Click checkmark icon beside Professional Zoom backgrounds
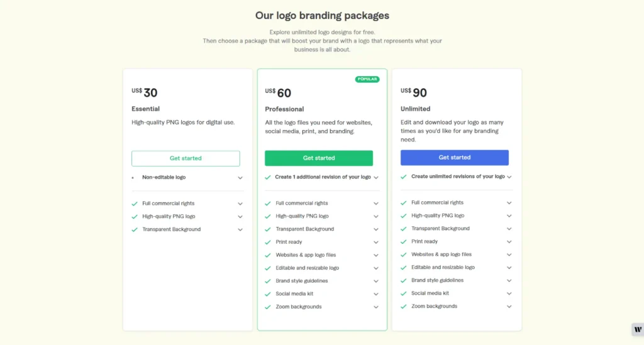 click(x=268, y=307)
